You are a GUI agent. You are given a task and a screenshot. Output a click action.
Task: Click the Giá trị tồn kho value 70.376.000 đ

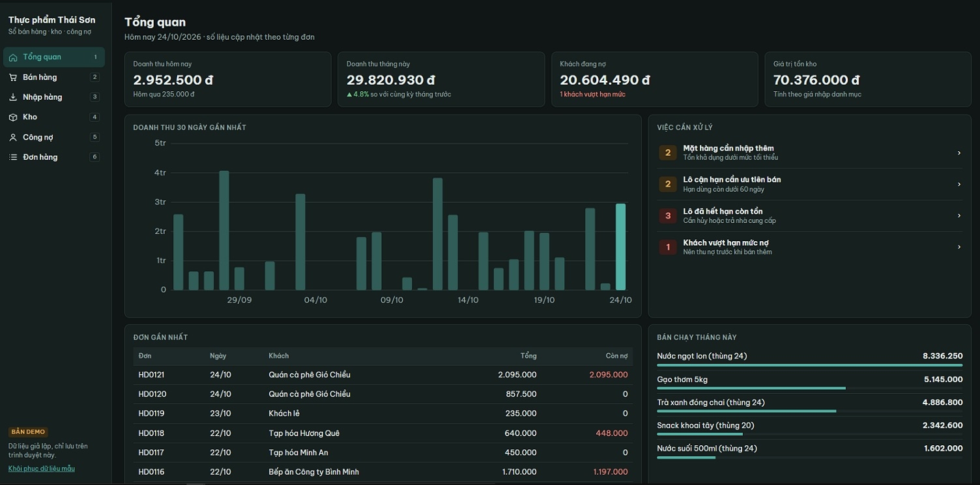point(816,80)
